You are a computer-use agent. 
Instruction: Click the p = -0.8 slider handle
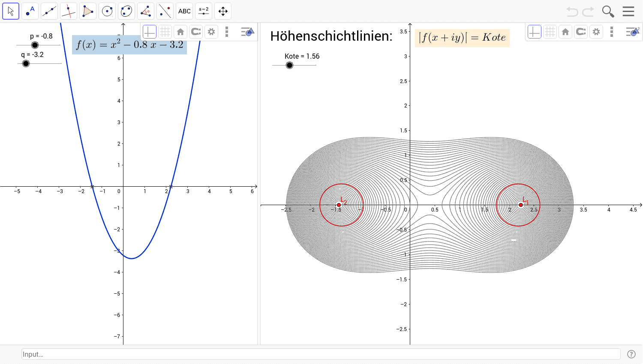[x=35, y=45]
